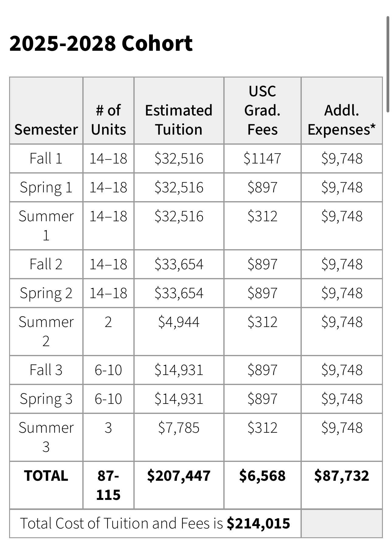Select the Fall 1 row label
The image size is (392, 547).
point(46,159)
